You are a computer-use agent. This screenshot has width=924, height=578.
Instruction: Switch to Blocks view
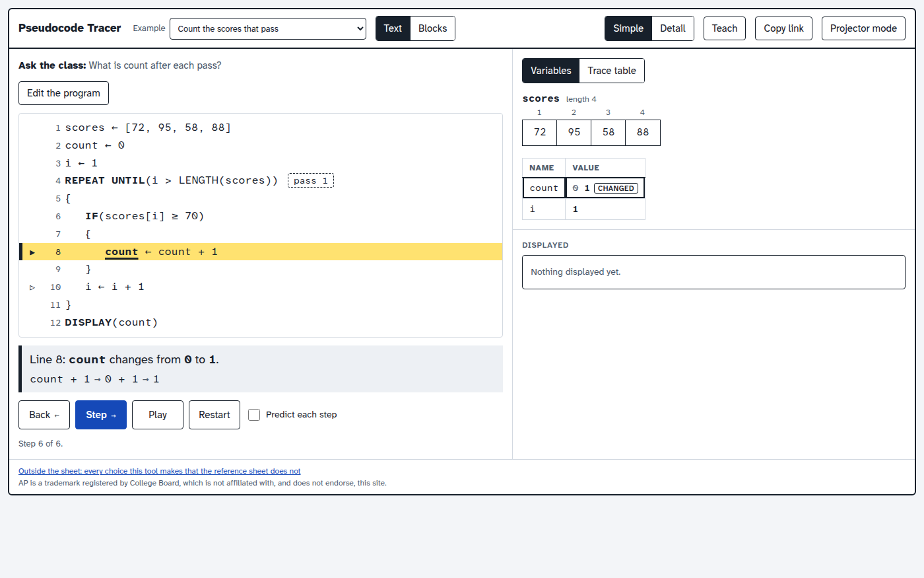point(432,28)
